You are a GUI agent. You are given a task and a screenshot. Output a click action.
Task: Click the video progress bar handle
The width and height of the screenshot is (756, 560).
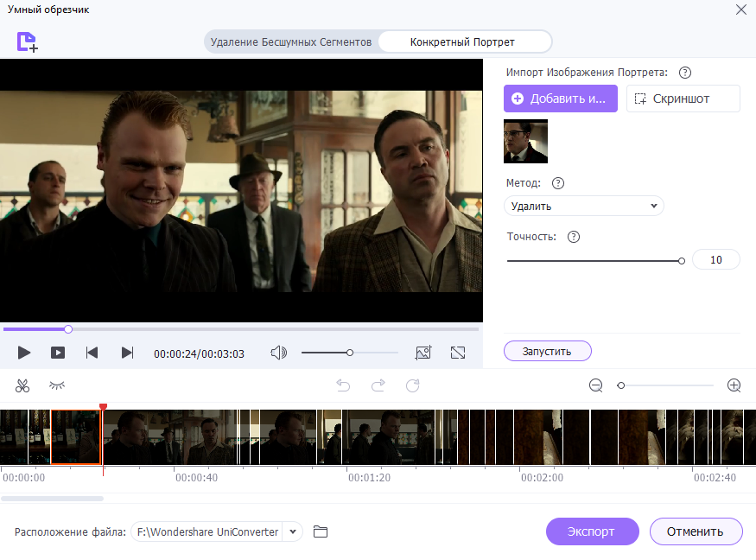[x=68, y=329]
